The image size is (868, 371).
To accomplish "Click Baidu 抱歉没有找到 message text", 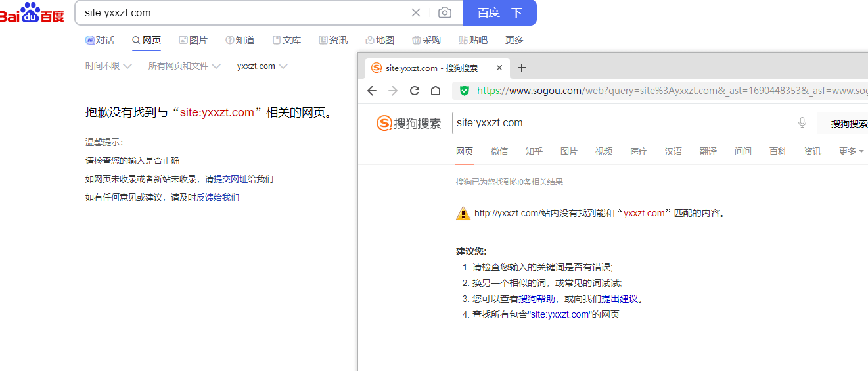I will coord(209,112).
